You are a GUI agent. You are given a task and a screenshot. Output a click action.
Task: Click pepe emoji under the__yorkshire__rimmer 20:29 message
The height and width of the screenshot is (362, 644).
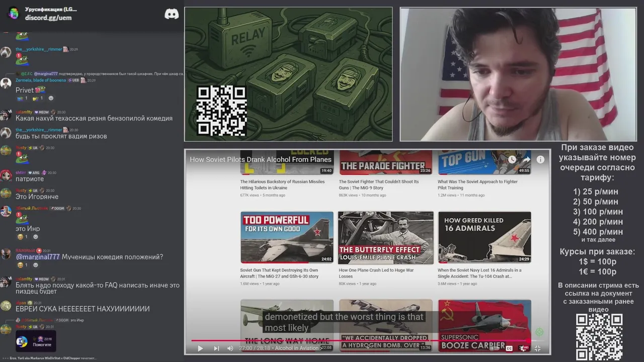click(22, 60)
